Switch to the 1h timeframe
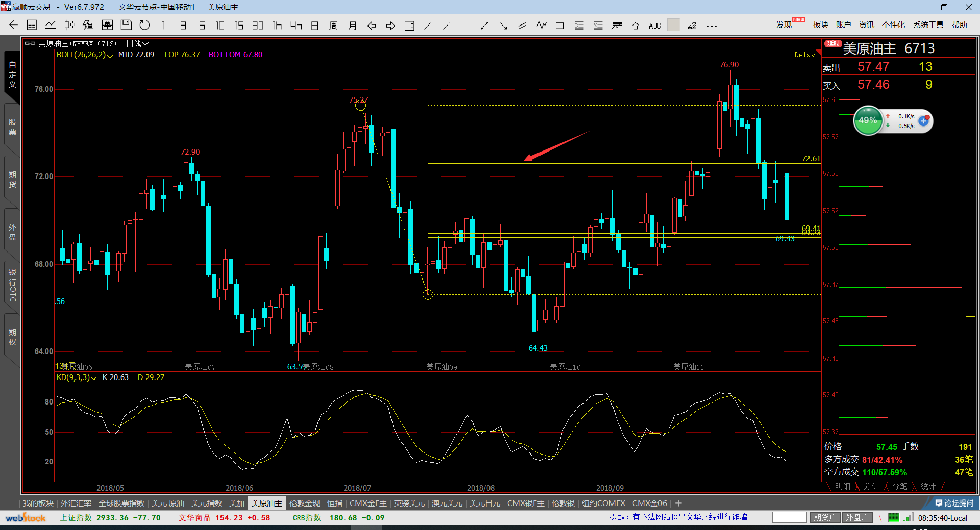Viewport: 980px width, 530px height. pos(277,26)
